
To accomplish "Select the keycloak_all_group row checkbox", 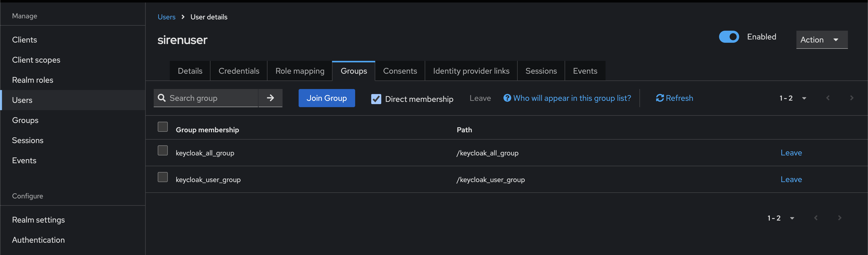I will (x=163, y=150).
